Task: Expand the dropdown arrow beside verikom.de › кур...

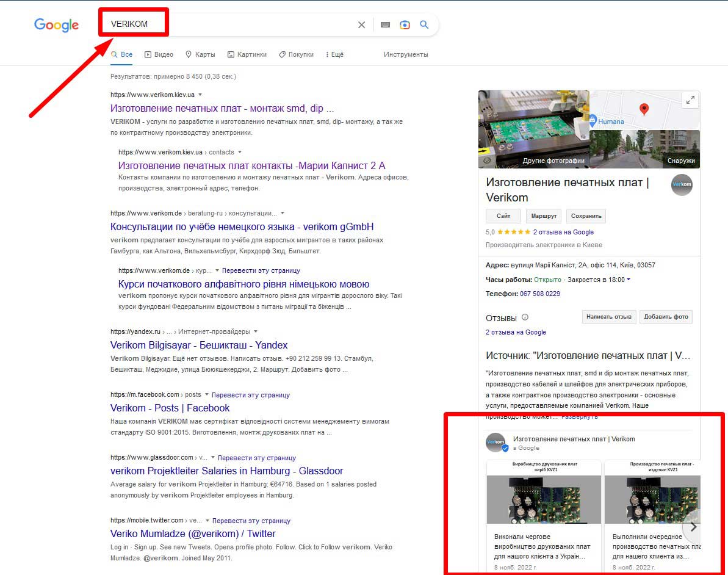Action: pyautogui.click(x=217, y=270)
